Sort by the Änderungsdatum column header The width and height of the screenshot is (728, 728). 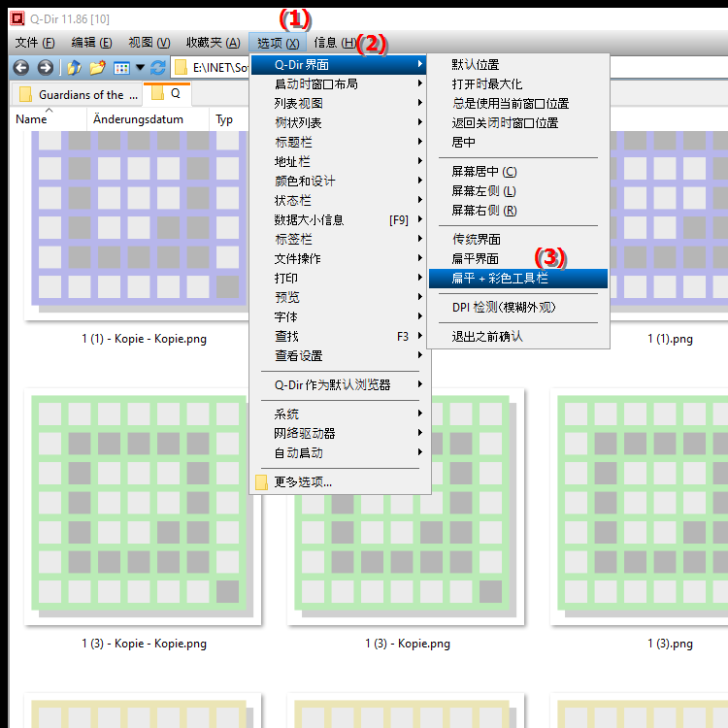[148, 119]
